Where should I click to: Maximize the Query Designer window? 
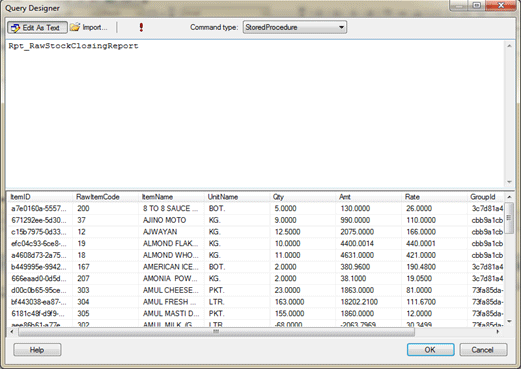(477, 5)
